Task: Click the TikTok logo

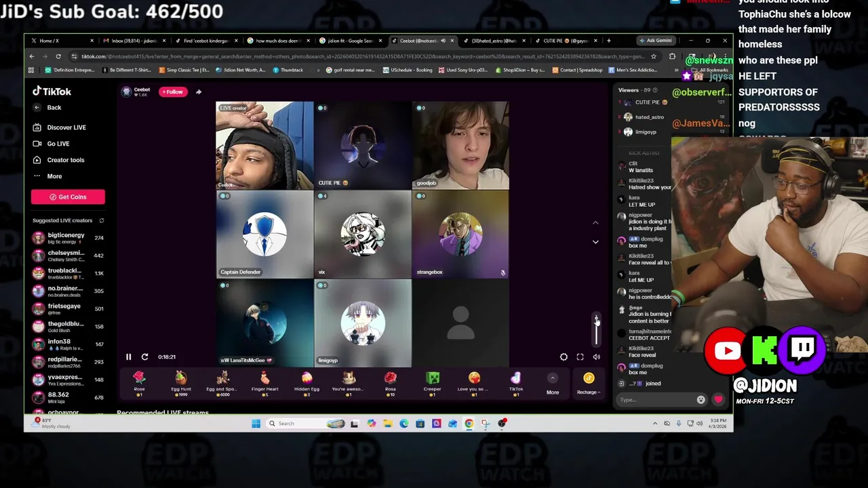Action: tap(52, 91)
